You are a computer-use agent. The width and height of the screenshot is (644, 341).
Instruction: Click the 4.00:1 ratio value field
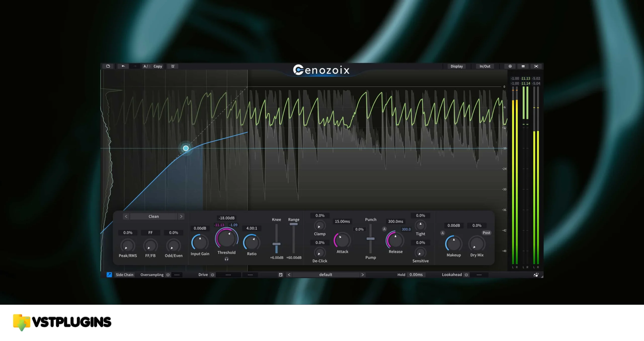click(x=252, y=228)
